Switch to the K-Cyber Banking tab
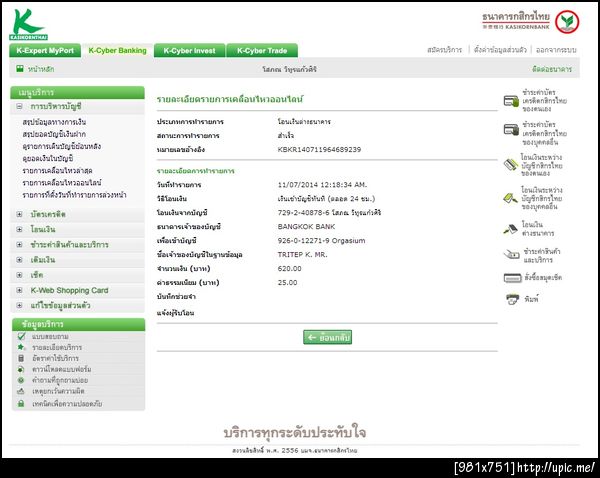This screenshot has width=600, height=478. [x=117, y=51]
